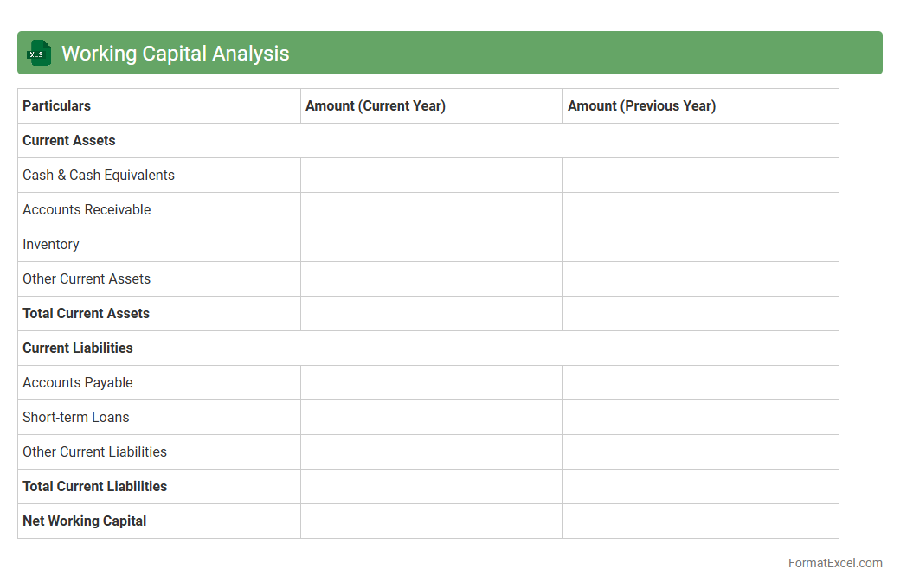Screen dimensions: 900x588
Task: Click Cash & Cash Equivalents current year cell
Action: pyautogui.click(x=431, y=175)
